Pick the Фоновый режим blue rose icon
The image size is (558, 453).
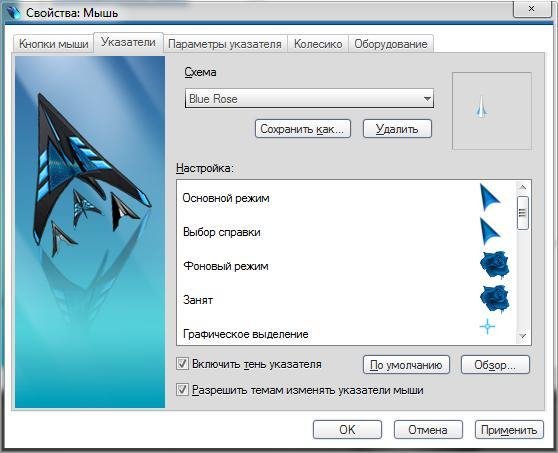pos(495,265)
